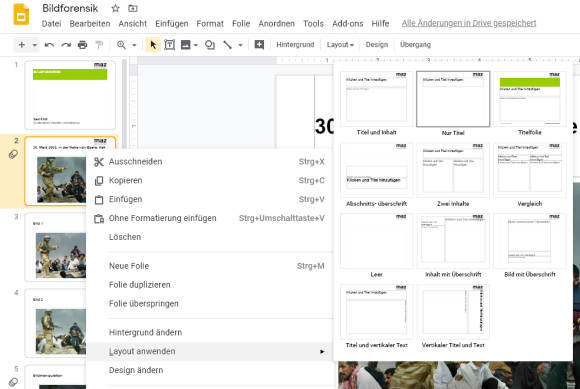Choose Folie überspringen
Screen dimensions: 580x389
[x=210, y=304]
